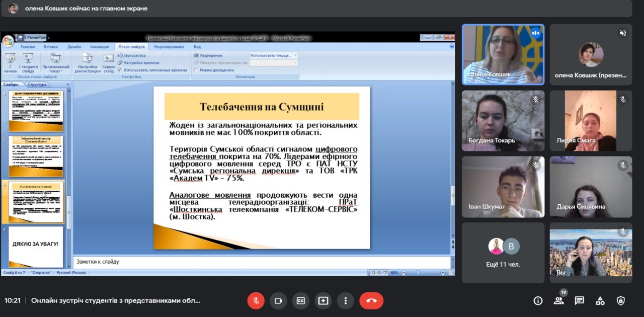The height and width of the screenshot is (317, 644).
Task: Show the participants list icon
Action: [558, 300]
